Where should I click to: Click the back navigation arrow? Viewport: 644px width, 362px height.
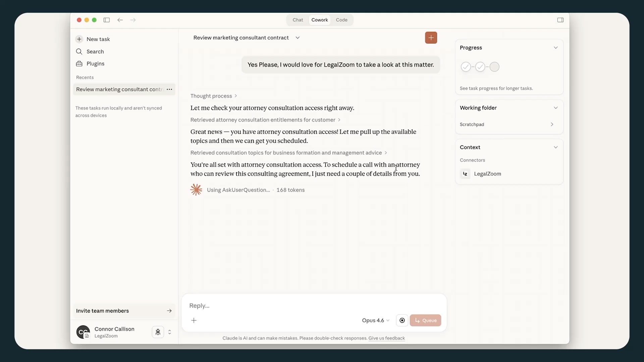coord(120,20)
